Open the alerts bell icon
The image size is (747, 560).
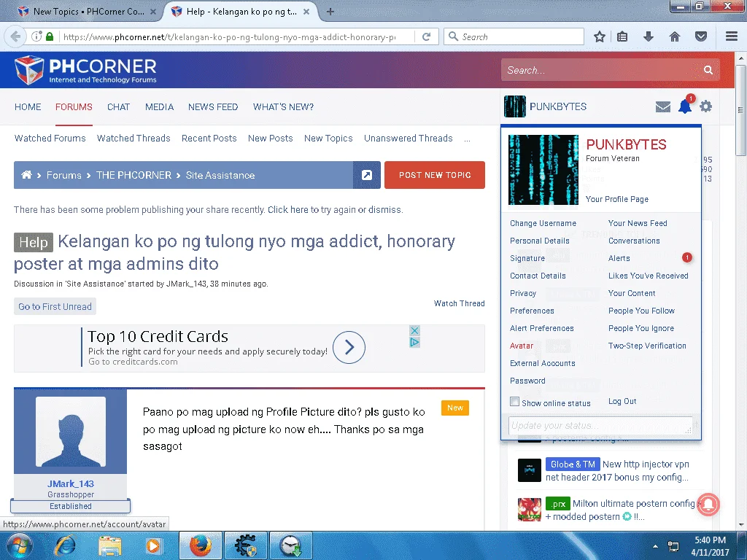(x=685, y=106)
